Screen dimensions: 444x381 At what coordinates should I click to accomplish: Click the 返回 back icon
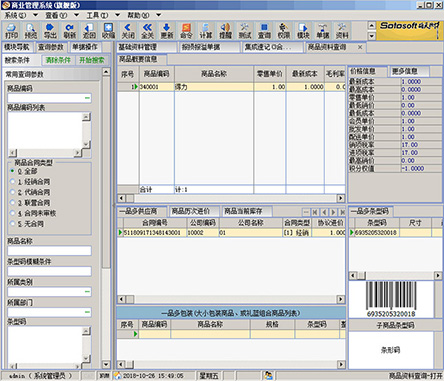coord(89,31)
